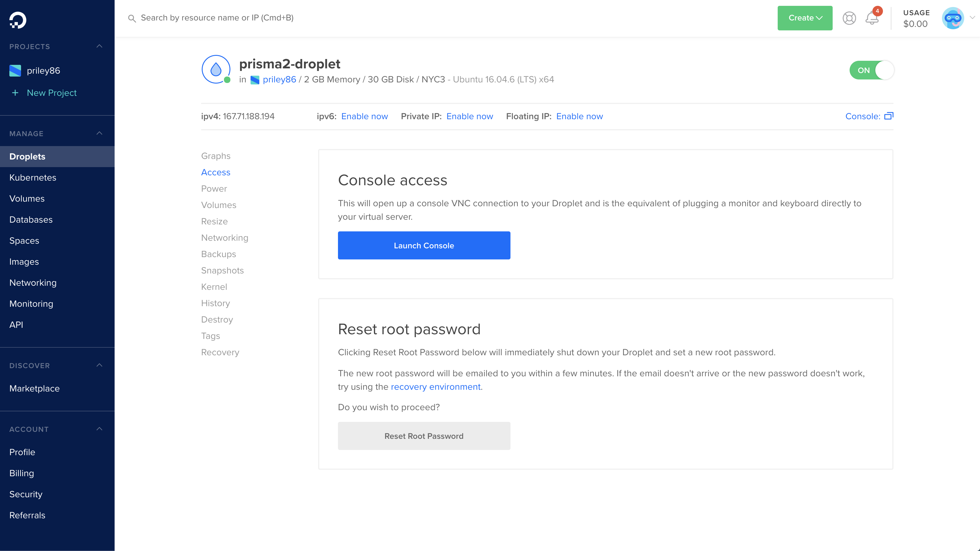Open the Console popup window icon
980x551 pixels.
(x=889, y=116)
